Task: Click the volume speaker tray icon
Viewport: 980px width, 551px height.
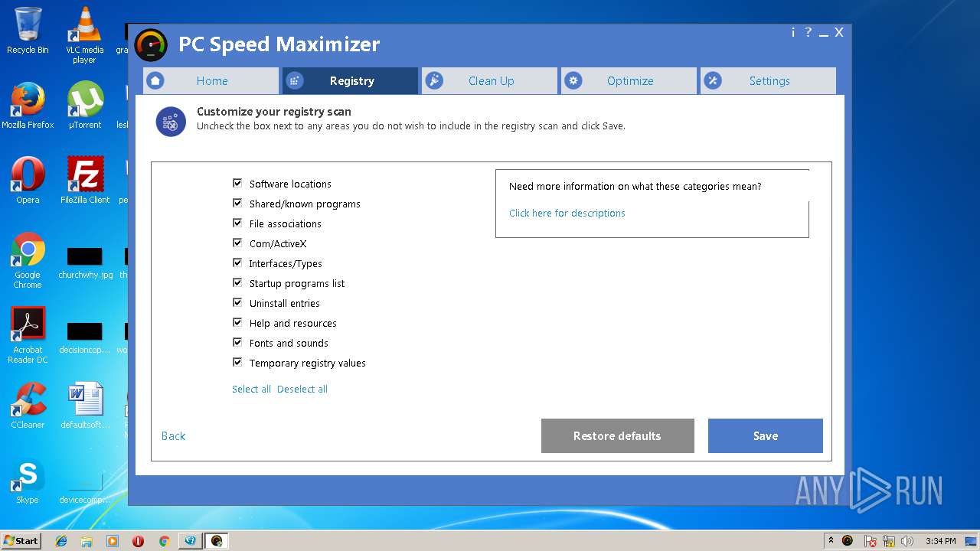Action: pos(906,541)
